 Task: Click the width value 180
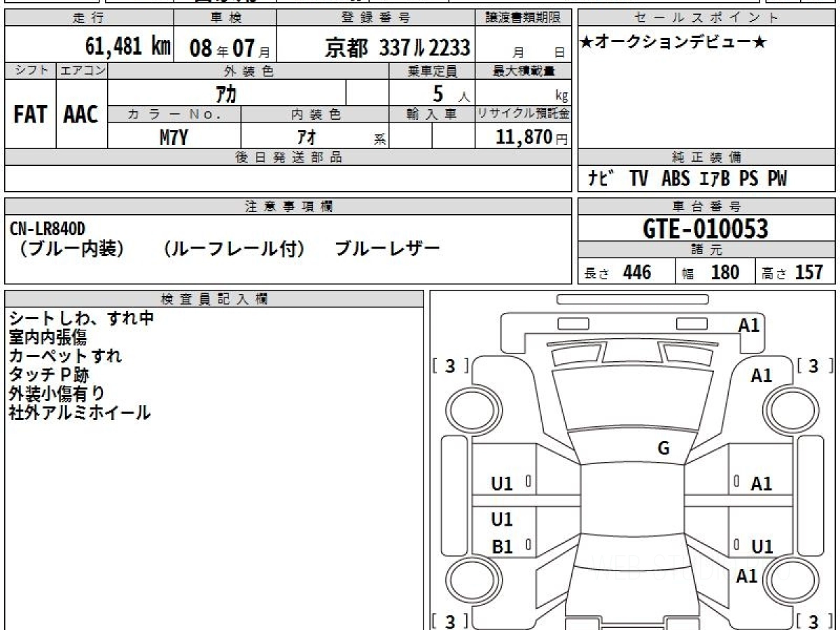pos(724,272)
